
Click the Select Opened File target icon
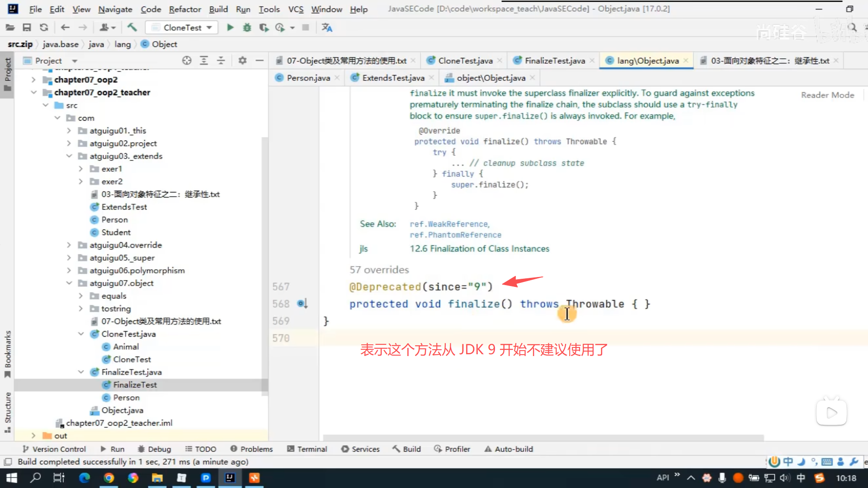(187, 61)
